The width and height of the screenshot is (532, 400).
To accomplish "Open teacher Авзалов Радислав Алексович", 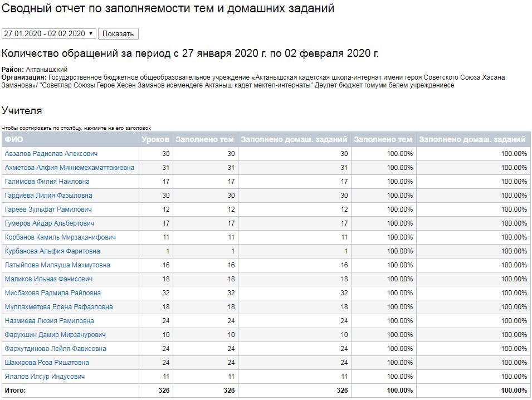I will [51, 154].
